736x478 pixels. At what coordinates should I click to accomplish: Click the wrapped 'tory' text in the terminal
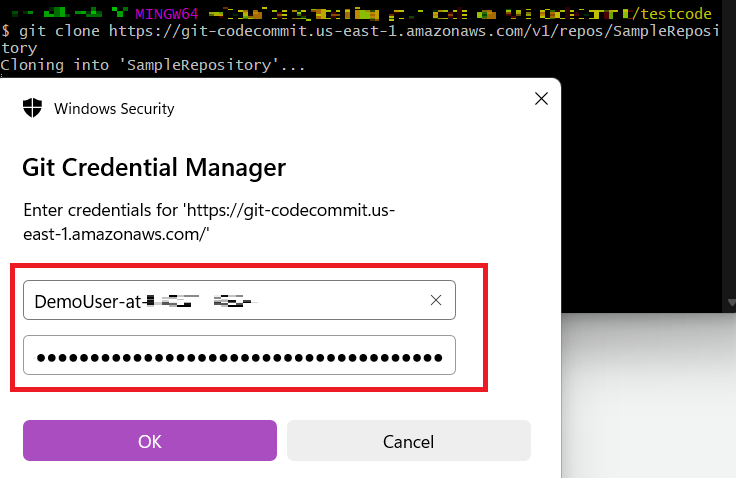pos(19,48)
